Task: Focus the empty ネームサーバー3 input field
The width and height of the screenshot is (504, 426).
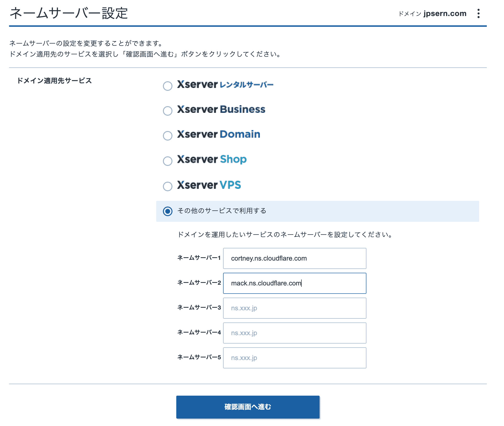Action: click(294, 308)
